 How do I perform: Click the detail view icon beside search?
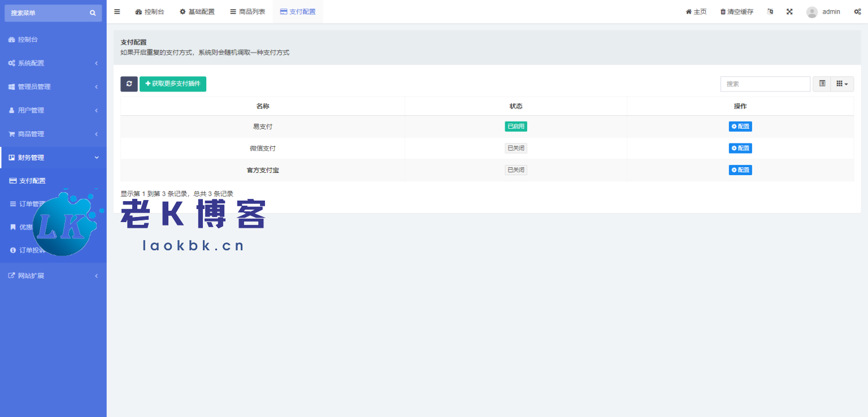click(x=822, y=84)
